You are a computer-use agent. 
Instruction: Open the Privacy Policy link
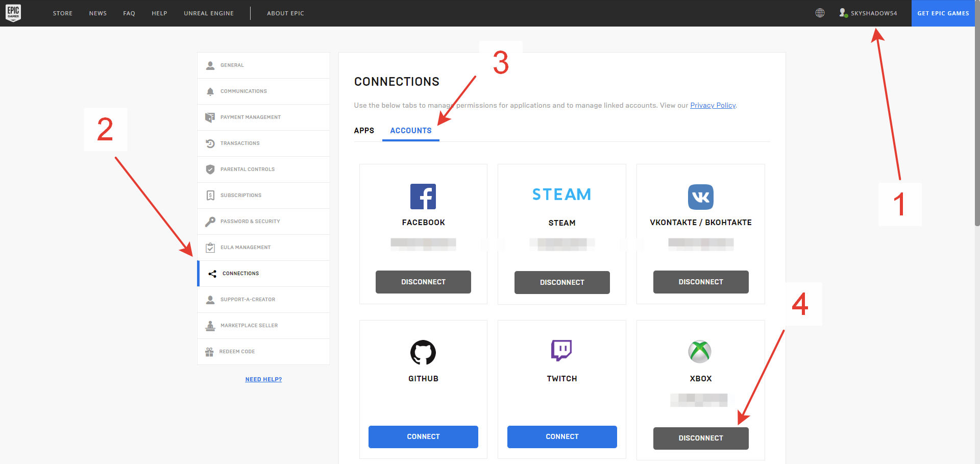(713, 106)
